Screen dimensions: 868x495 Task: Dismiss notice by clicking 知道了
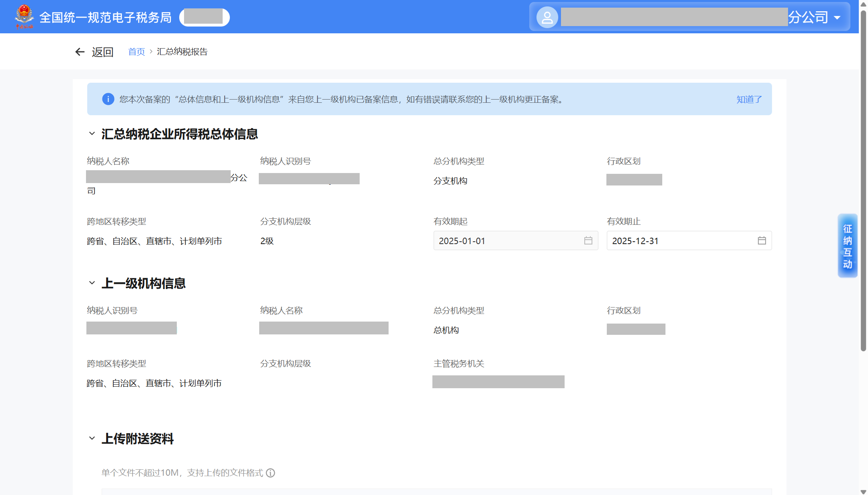click(x=749, y=100)
